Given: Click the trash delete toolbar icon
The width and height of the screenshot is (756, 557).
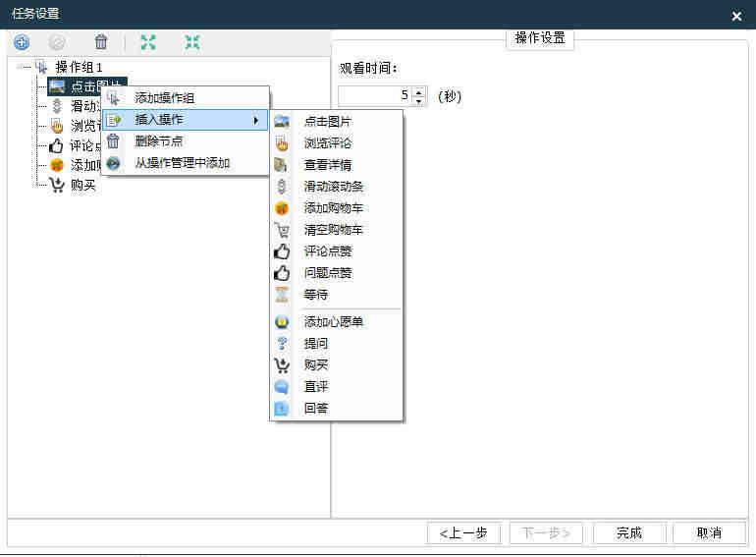Looking at the screenshot, I should click(x=101, y=42).
